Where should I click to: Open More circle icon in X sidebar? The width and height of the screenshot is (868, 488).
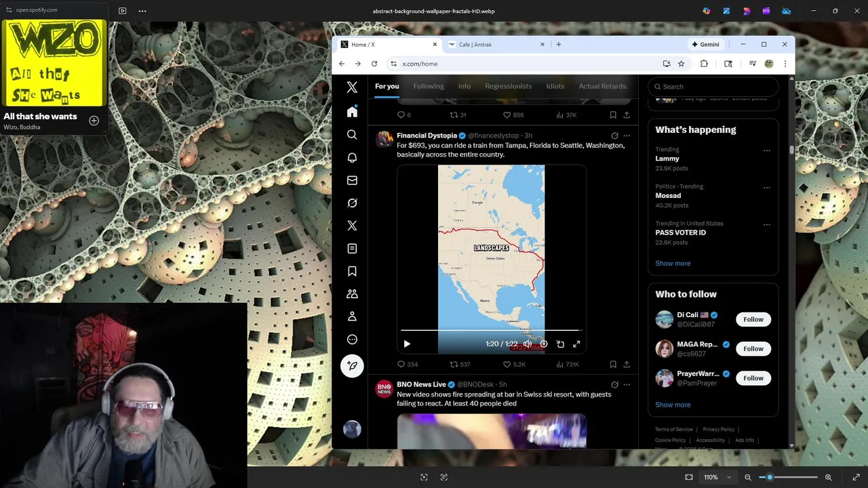[352, 340]
